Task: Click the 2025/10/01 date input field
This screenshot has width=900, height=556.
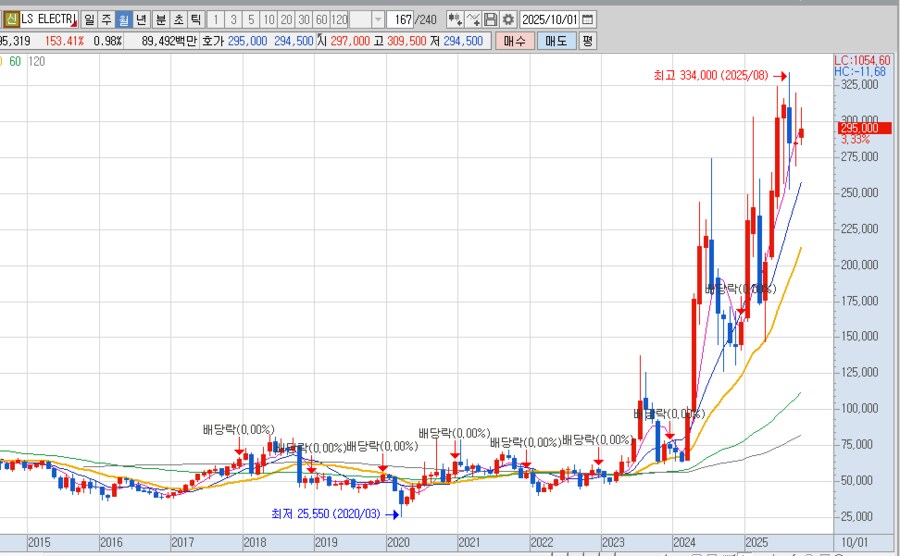Action: pyautogui.click(x=550, y=19)
